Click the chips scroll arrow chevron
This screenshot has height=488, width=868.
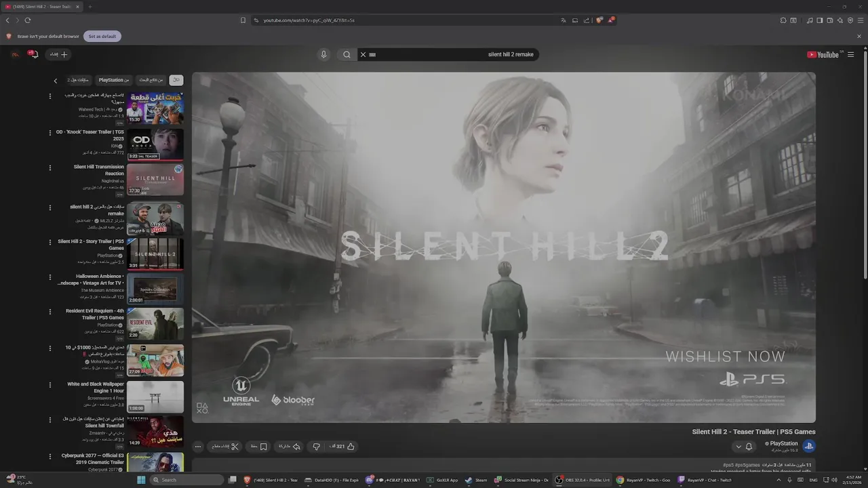[56, 81]
